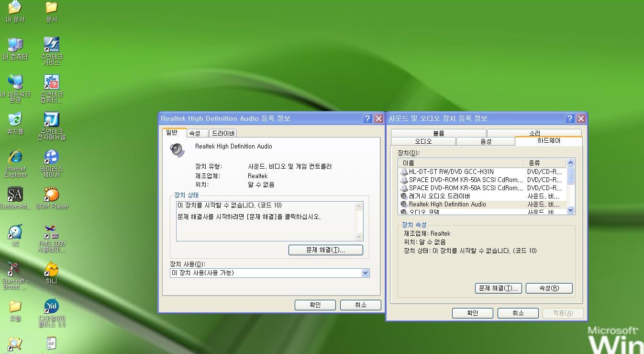Click 확인 in Sound devices dialog
The image size is (644, 354).
pyautogui.click(x=472, y=313)
